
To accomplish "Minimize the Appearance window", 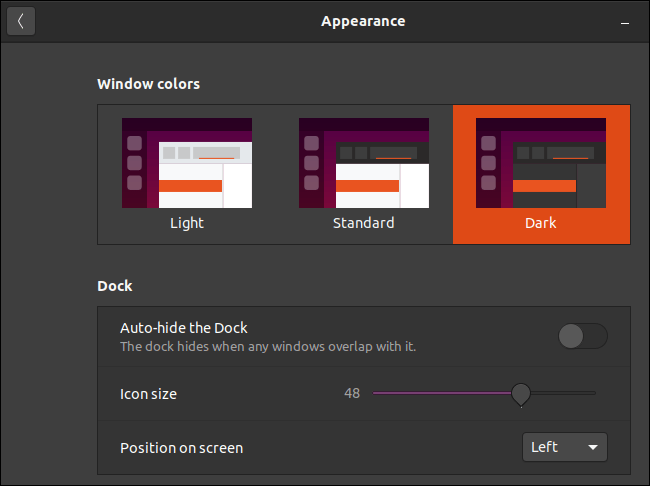I will [x=622, y=21].
